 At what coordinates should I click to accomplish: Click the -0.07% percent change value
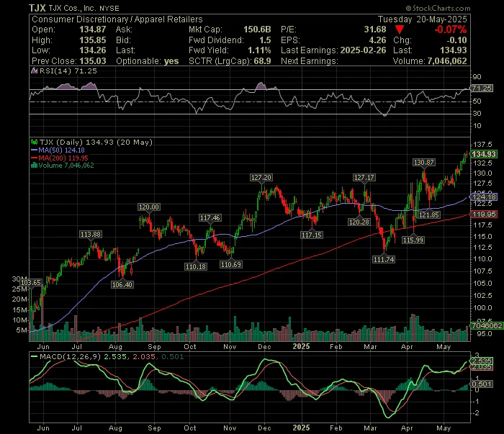point(451,30)
